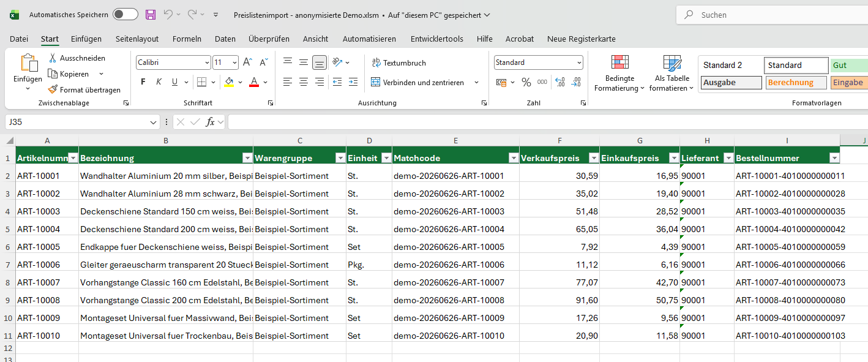The image size is (868, 362).
Task: Apply the Standard 2 cell style
Action: 731,66
